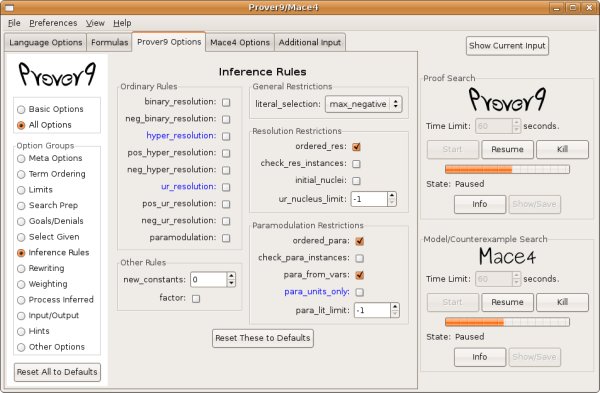Open the View menu

[x=95, y=23]
